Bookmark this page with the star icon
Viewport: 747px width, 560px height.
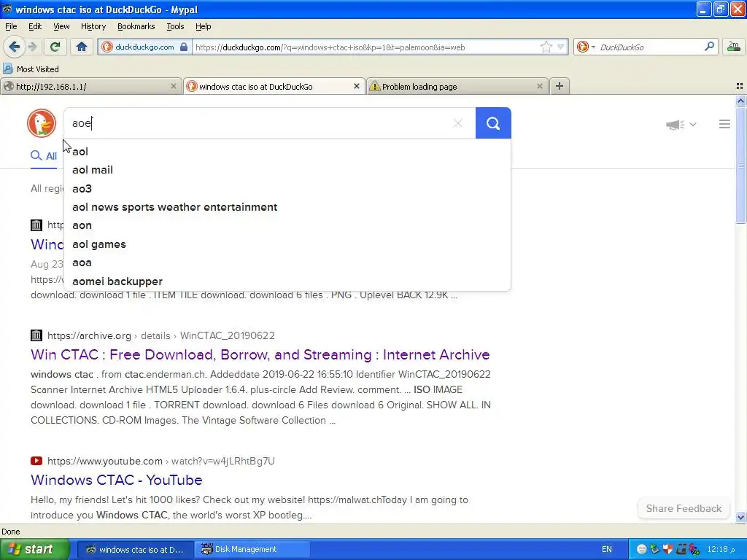tap(546, 47)
